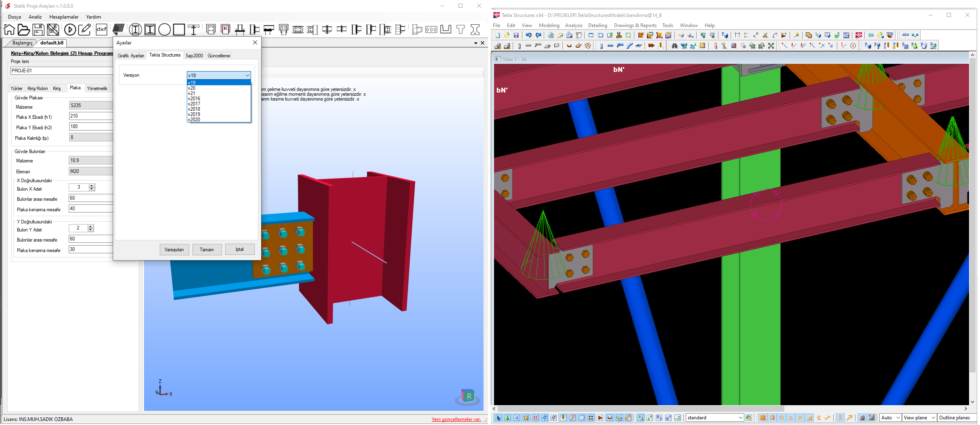Click the Tekla Save floppy icon
The height and width of the screenshot is (425, 980).
point(516,35)
